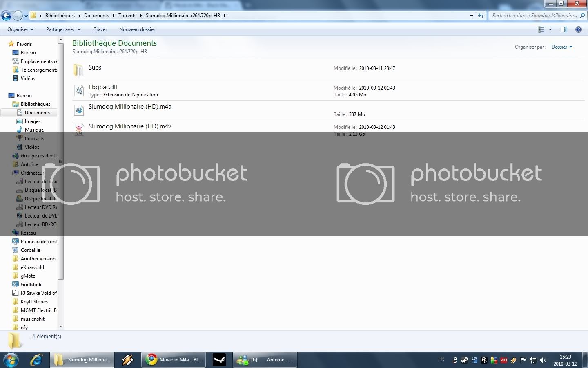The height and width of the screenshot is (368, 588).
Task: Open the Partager avec menu
Action: [x=63, y=29]
